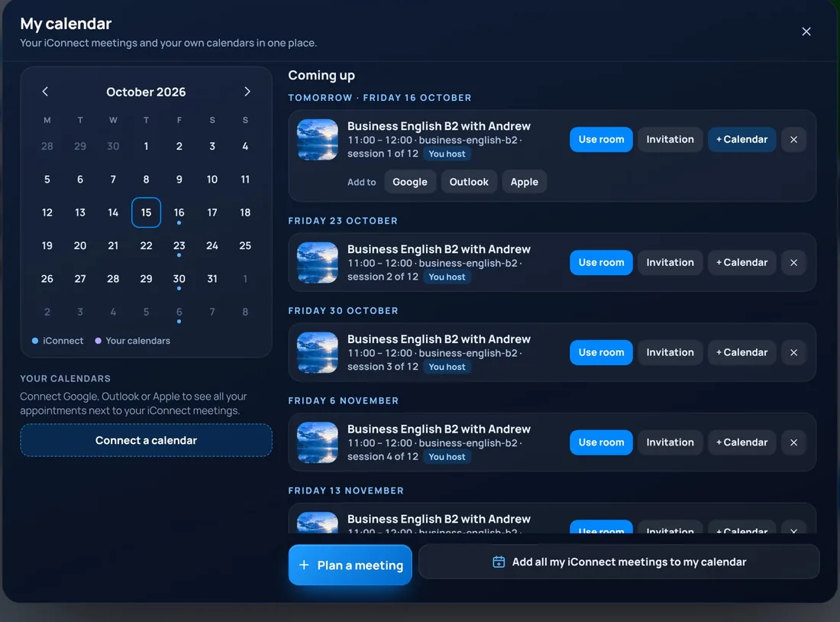The image size is (840, 622).
Task: Open thumbnail of session 4 meeting
Action: point(318,443)
